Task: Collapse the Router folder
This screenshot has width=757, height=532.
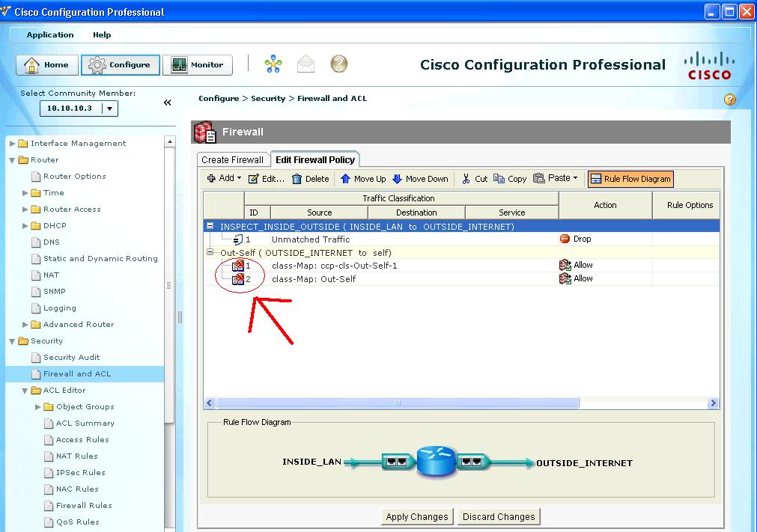Action: [x=13, y=160]
